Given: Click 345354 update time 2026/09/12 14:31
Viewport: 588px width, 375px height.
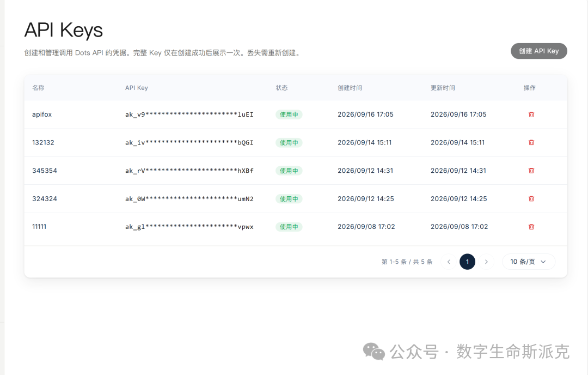Looking at the screenshot, I should click(x=458, y=171).
